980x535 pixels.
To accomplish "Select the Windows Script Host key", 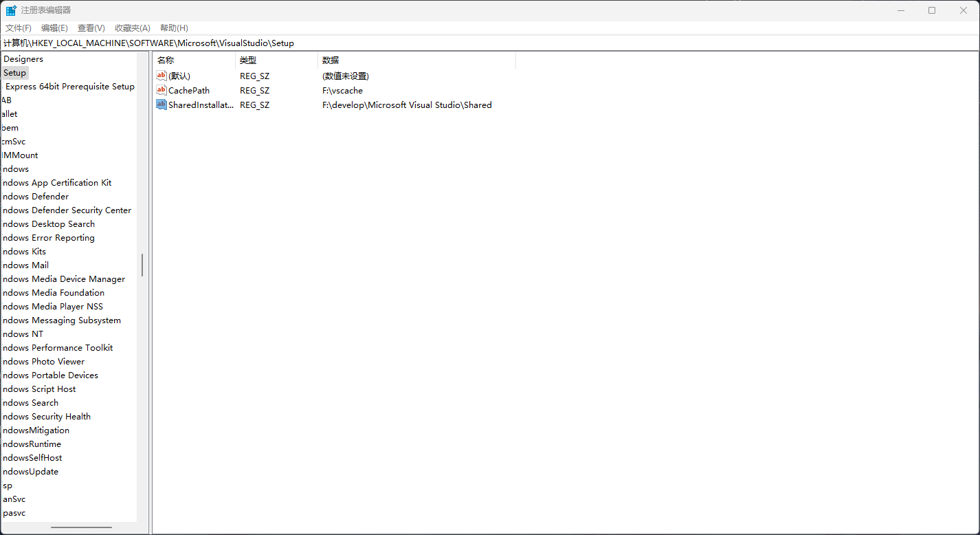I will click(38, 389).
